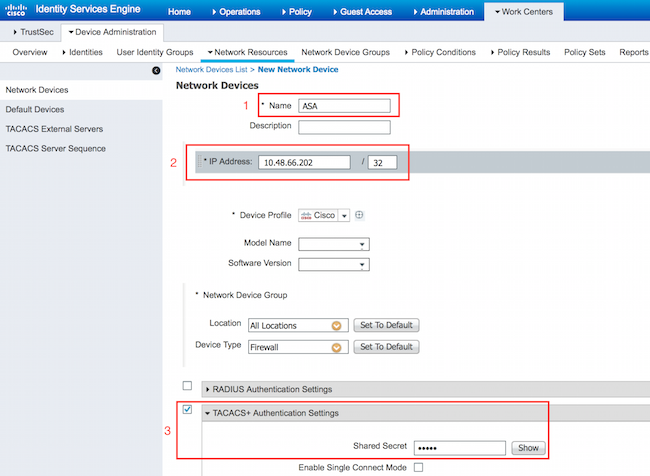Open the Model Name dropdown
The height and width of the screenshot is (476, 650).
coord(334,244)
